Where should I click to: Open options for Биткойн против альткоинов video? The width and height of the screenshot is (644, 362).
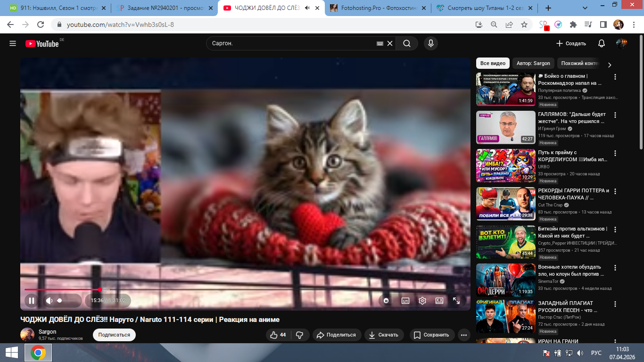coord(615,230)
